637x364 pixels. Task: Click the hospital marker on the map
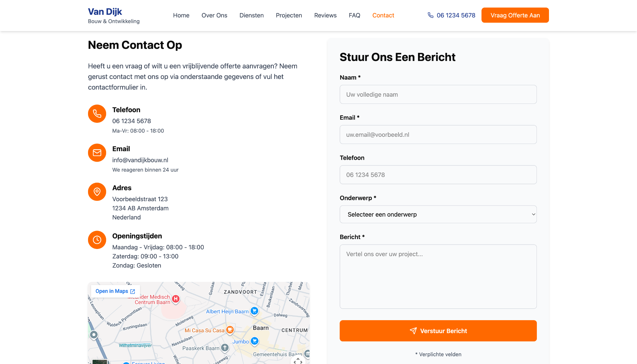coord(176,299)
